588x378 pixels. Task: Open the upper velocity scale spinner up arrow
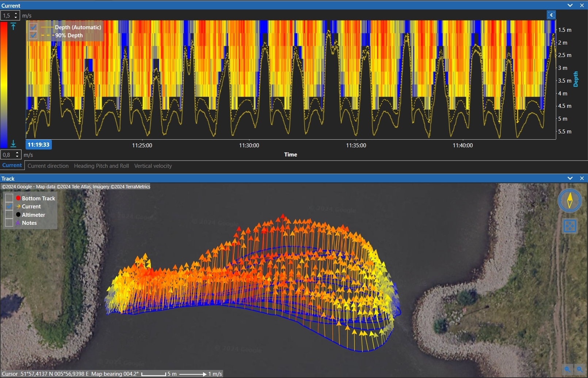(16, 14)
